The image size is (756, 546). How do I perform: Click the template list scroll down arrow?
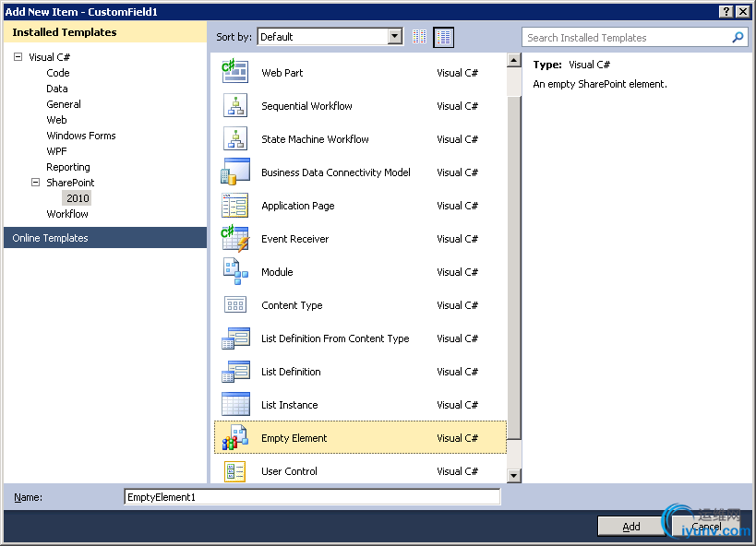[514, 476]
